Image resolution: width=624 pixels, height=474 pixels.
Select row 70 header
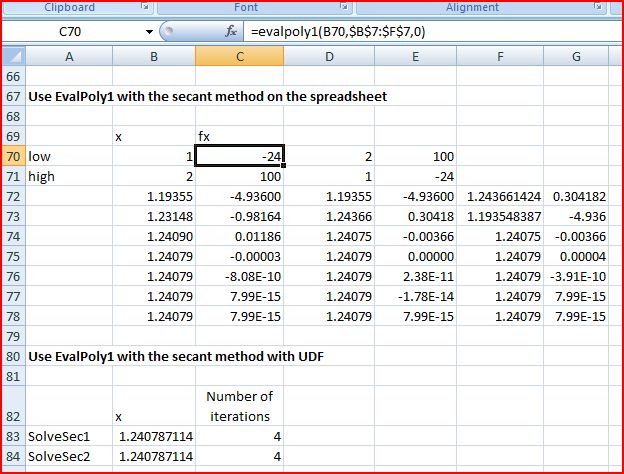14,156
